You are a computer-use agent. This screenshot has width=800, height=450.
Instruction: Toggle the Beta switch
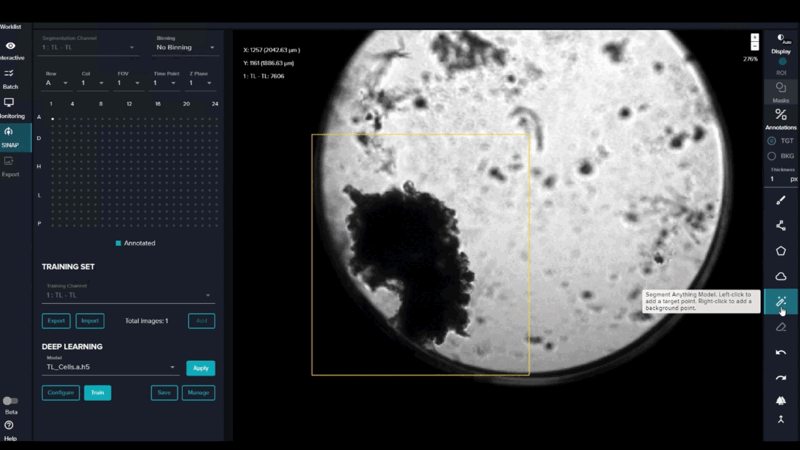pyautogui.click(x=10, y=401)
